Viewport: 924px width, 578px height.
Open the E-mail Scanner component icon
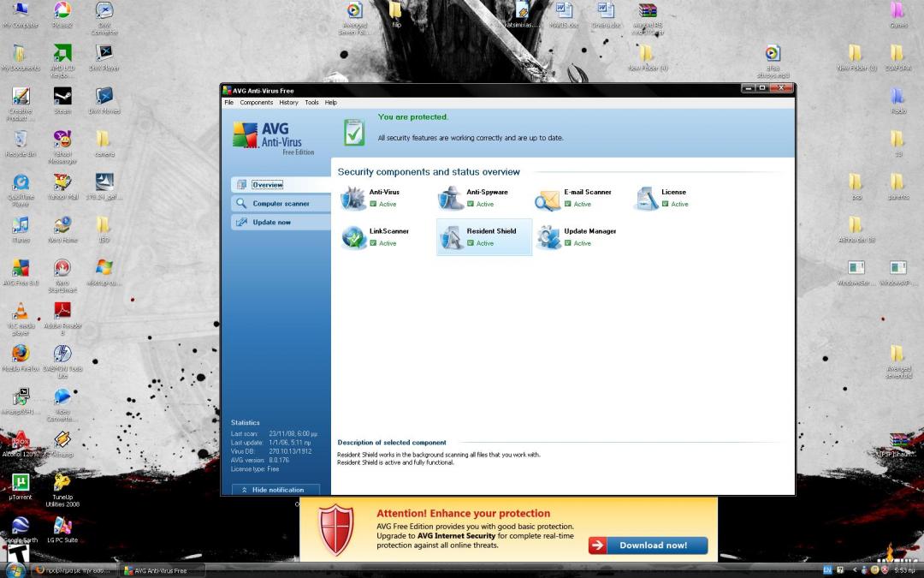tap(548, 200)
